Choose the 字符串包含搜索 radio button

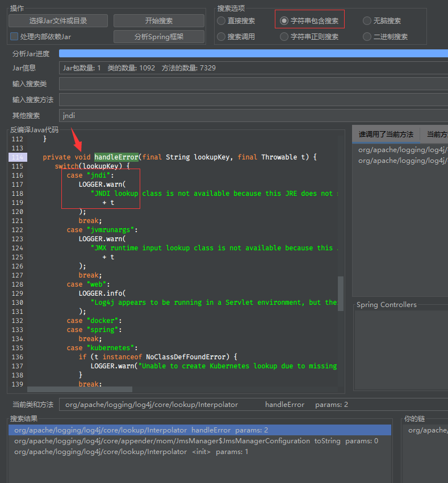(x=284, y=21)
